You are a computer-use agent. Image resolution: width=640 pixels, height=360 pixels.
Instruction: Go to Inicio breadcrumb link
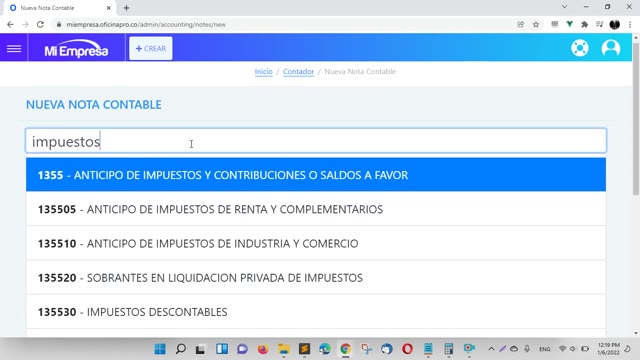[263, 71]
